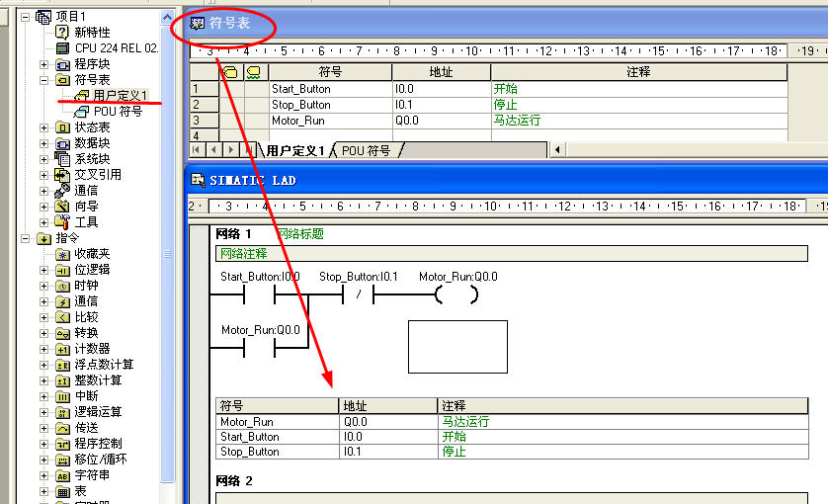Click the 新特性 question mark icon
The image size is (828, 504).
click(63, 32)
